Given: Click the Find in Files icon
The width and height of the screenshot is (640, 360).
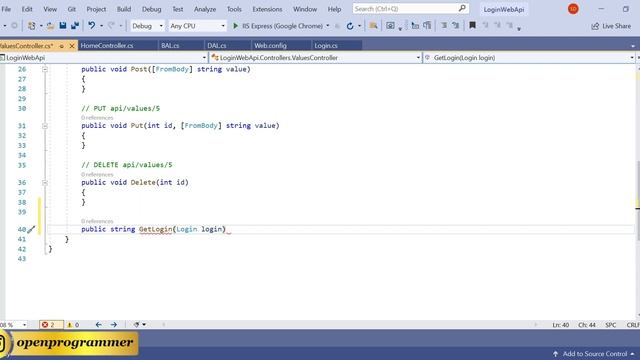Looking at the screenshot, I should pyautogui.click(x=373, y=26).
